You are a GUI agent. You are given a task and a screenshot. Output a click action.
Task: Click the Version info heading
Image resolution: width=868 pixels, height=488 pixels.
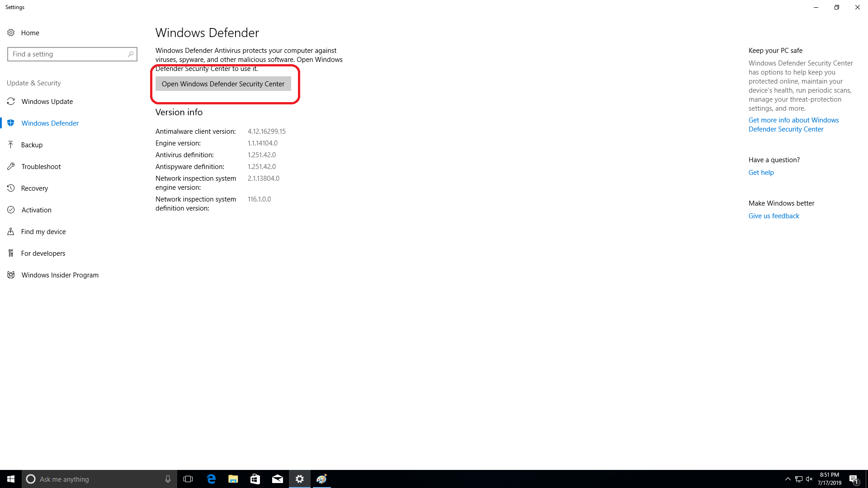tap(179, 112)
